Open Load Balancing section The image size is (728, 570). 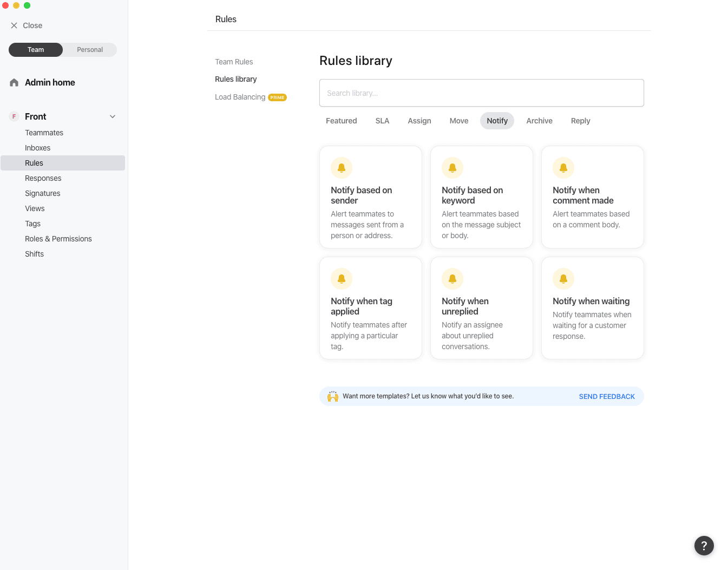point(240,97)
